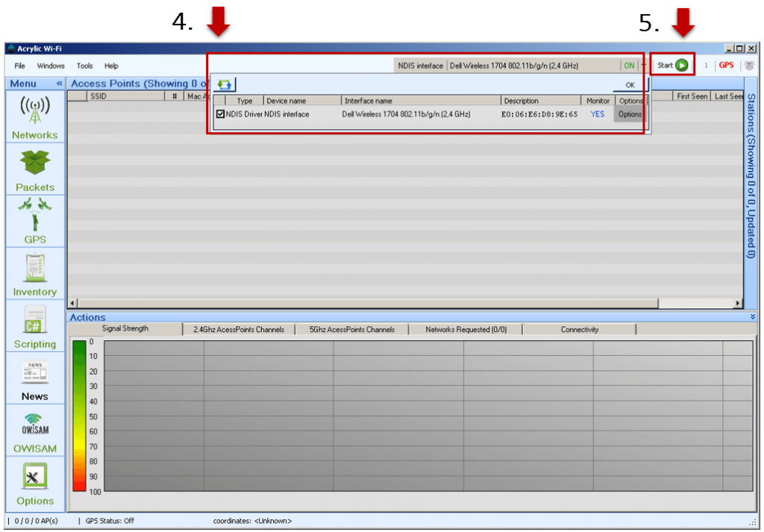Open the News section
764x532 pixels.
pyautogui.click(x=34, y=378)
